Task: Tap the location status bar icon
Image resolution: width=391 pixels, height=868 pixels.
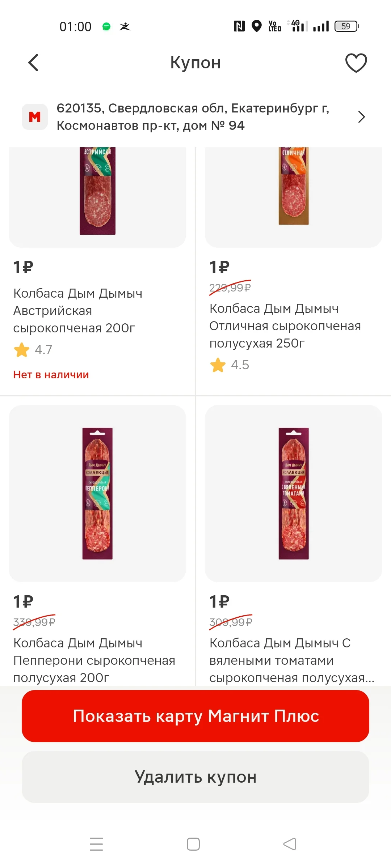Action: [257, 26]
